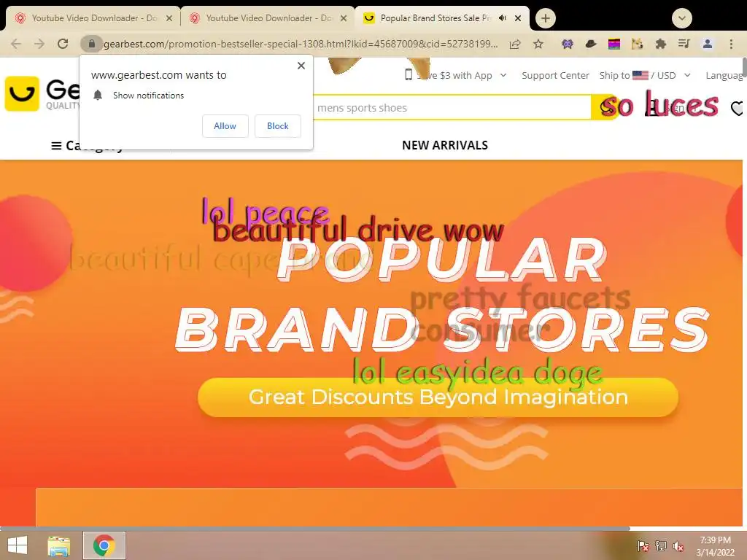Click the browser forward arrow
The width and height of the screenshot is (747, 560).
(39, 44)
